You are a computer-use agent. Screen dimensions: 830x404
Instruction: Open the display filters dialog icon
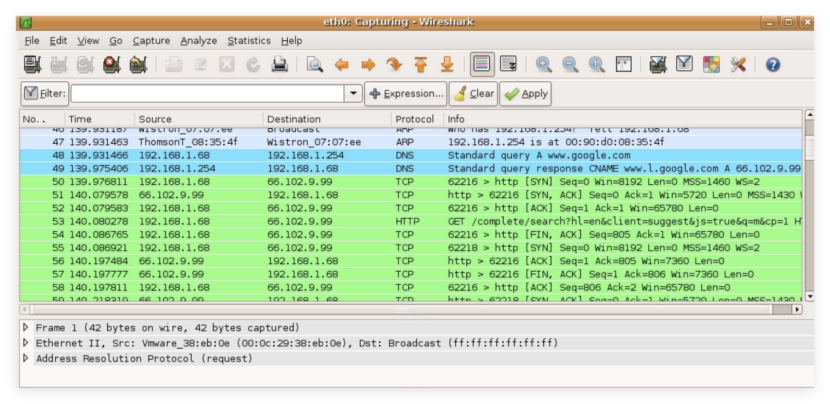684,65
